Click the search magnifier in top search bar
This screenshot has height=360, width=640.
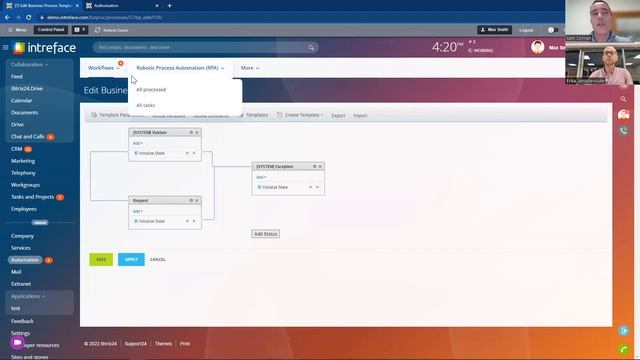311,47
